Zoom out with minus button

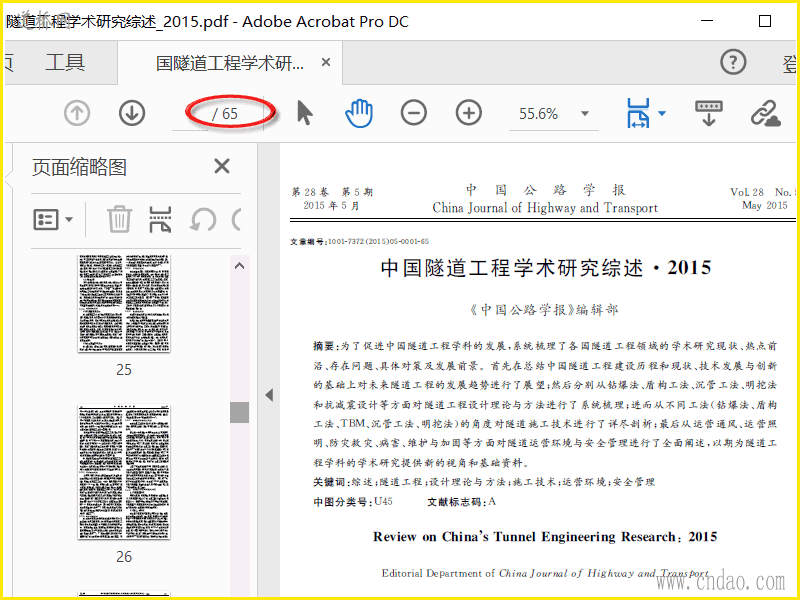click(413, 113)
